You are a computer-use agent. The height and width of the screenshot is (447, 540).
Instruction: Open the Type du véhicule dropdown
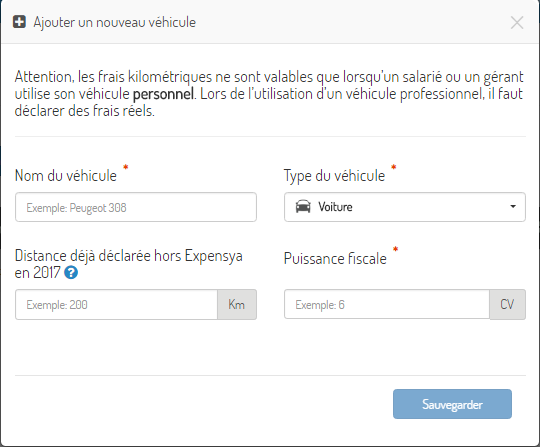(405, 207)
